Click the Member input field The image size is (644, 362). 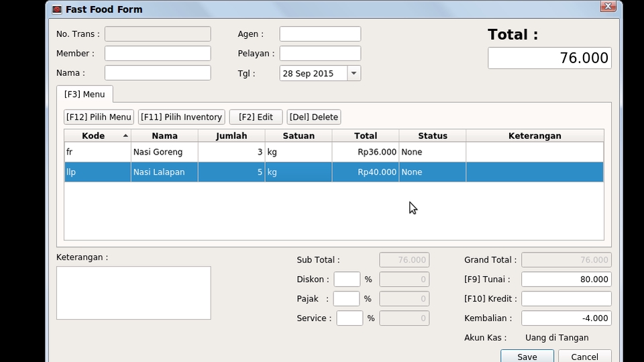pyautogui.click(x=158, y=54)
